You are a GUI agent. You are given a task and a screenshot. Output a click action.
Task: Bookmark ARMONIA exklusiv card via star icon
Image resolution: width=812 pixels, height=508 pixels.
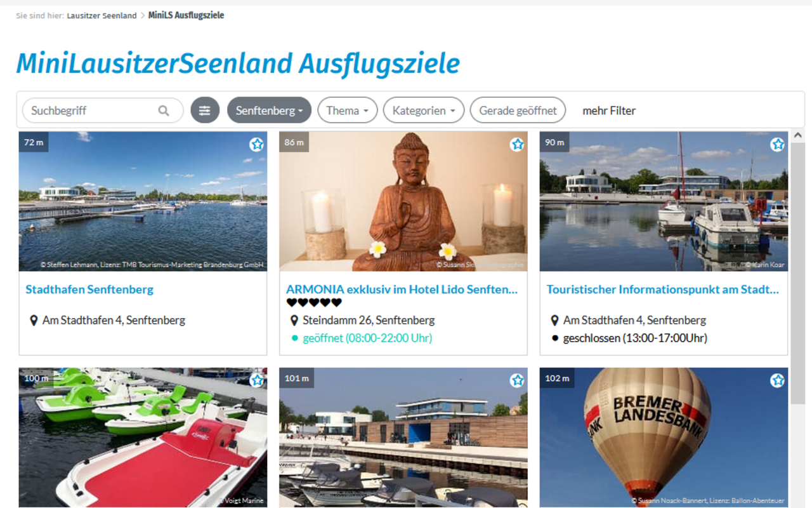pyautogui.click(x=517, y=145)
